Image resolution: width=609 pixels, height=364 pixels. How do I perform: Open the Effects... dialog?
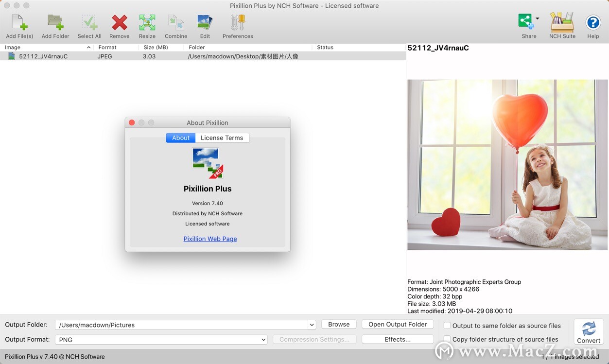398,339
